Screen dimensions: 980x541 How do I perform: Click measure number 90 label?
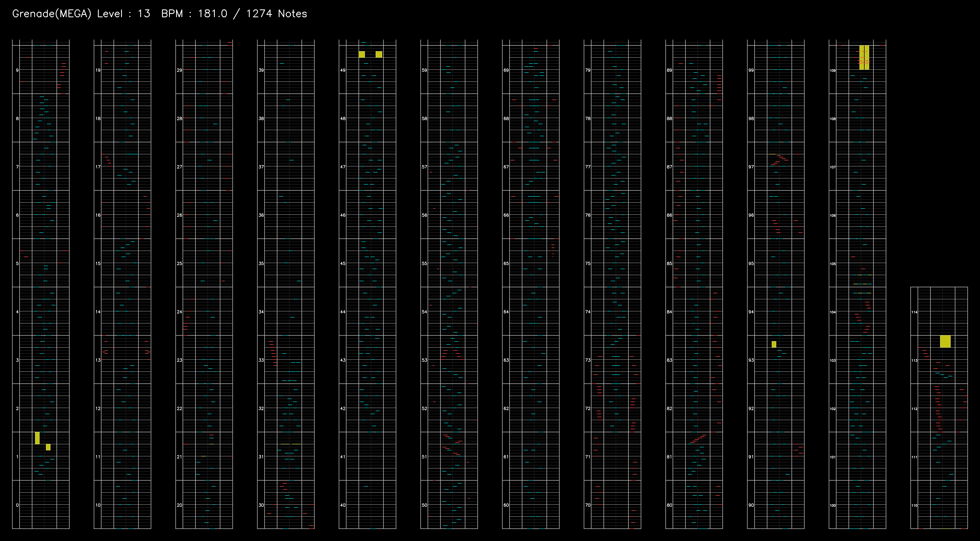[751, 505]
